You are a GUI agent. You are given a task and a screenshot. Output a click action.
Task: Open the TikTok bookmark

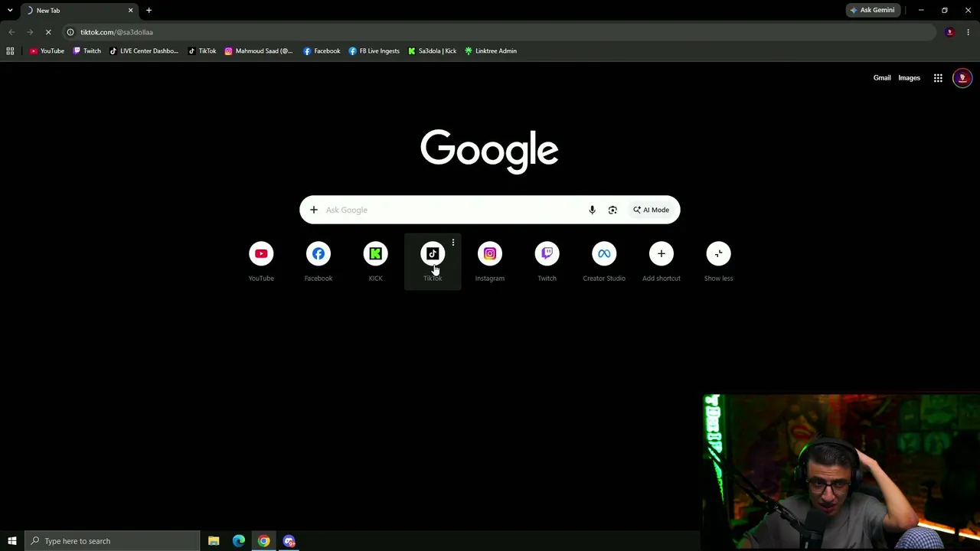click(202, 51)
